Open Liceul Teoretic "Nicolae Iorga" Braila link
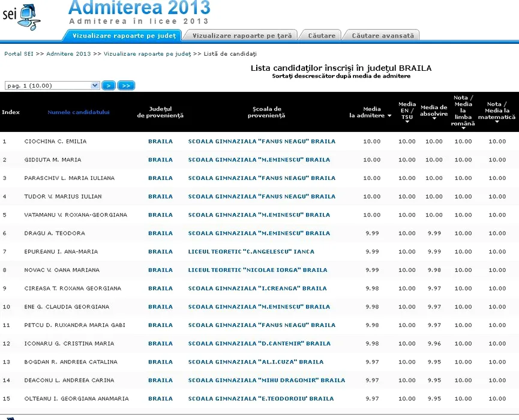The height and width of the screenshot is (420, 519). tap(257, 270)
